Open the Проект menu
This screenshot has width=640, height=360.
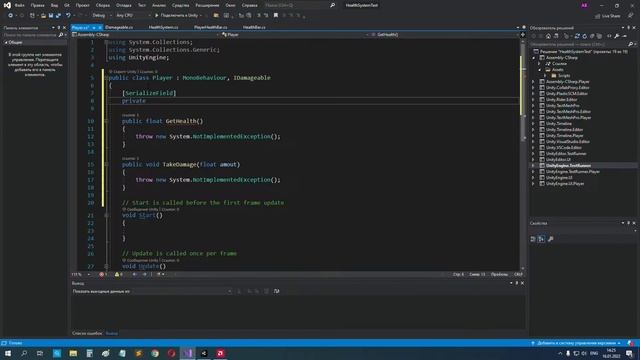pos(82,5)
